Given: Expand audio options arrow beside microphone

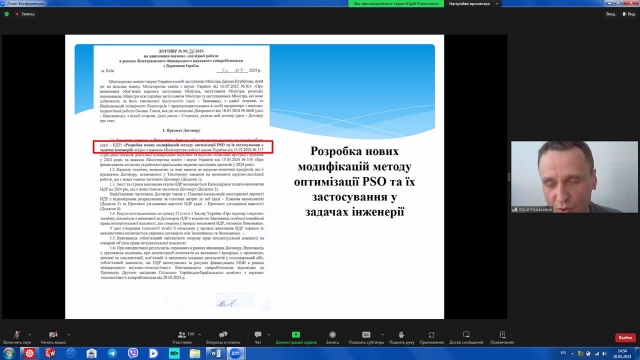Looking at the screenshot, I should (x=29, y=335).
